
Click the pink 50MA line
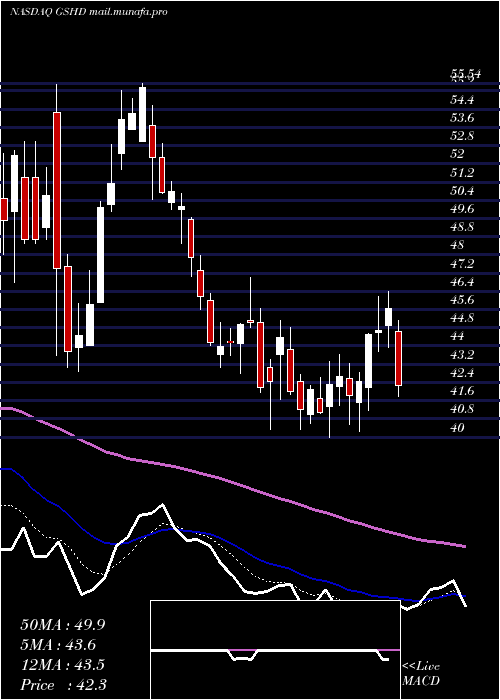[232, 482]
